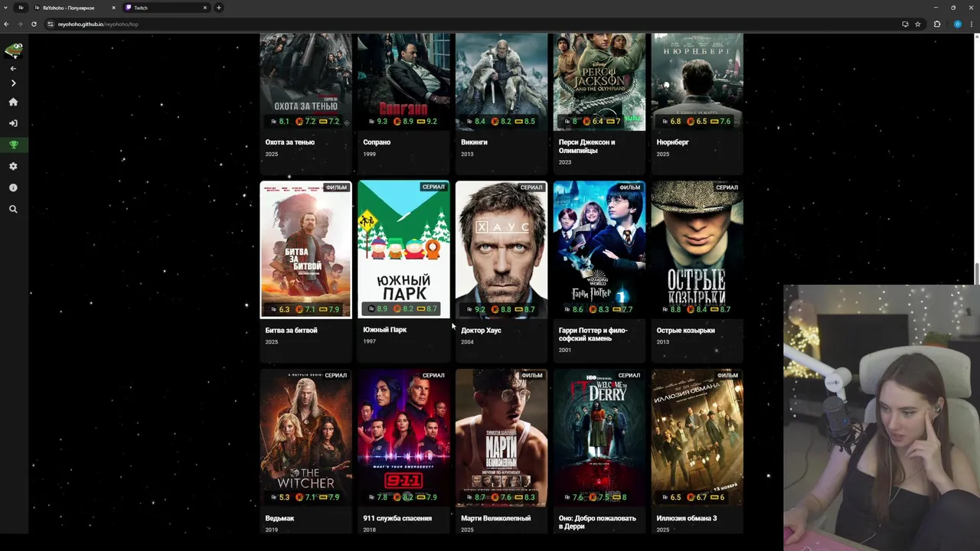Switch to the Twitch tab
The height and width of the screenshot is (551, 980).
(167, 8)
